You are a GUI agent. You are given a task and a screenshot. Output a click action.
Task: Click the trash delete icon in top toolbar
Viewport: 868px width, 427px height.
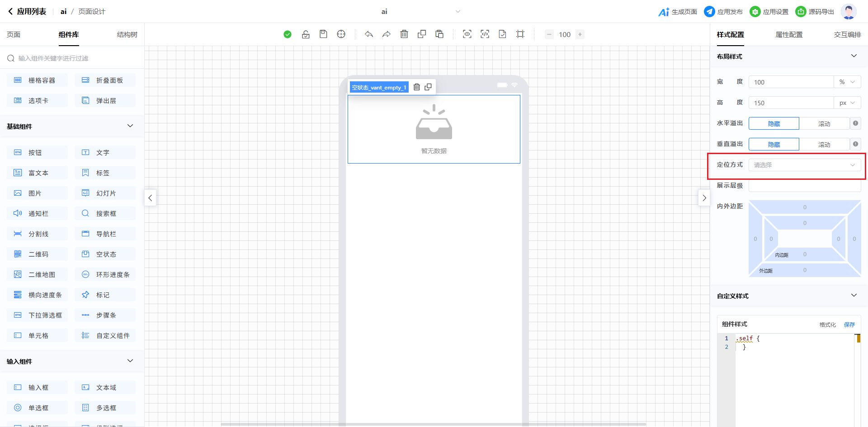404,34
